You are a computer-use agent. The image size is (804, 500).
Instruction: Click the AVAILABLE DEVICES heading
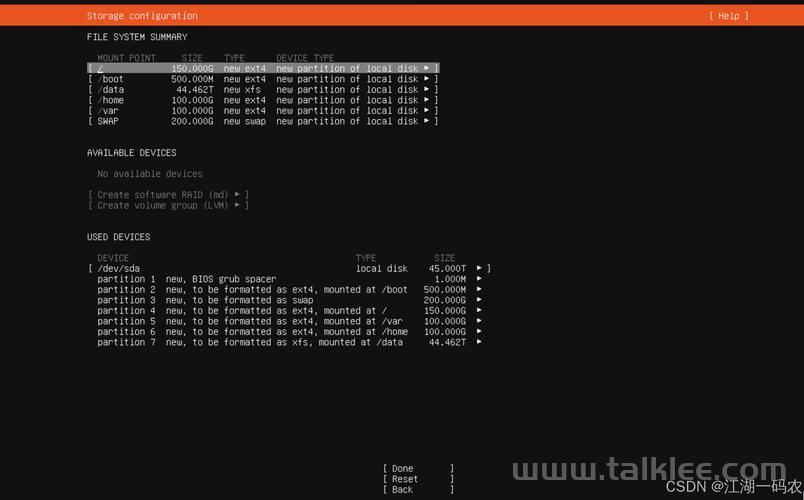132,153
